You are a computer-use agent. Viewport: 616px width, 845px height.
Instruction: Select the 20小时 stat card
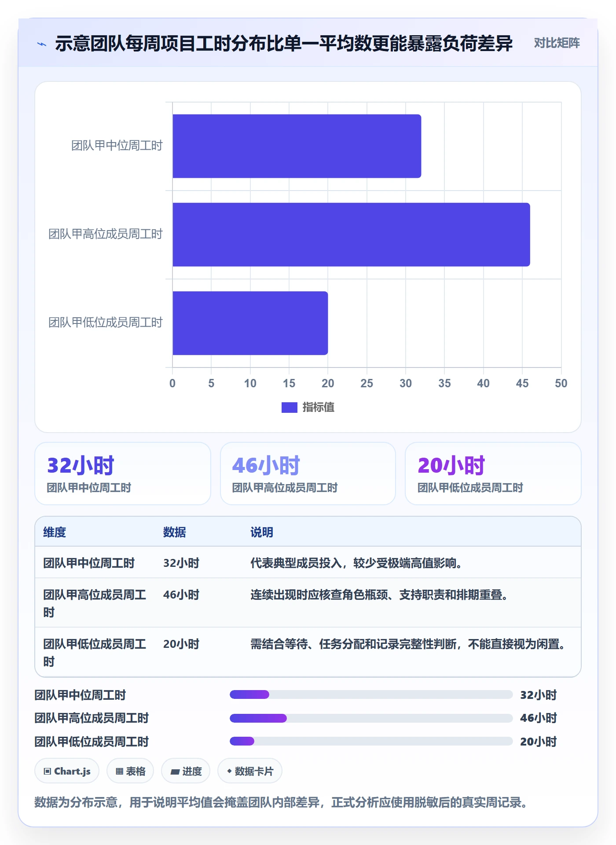493,474
